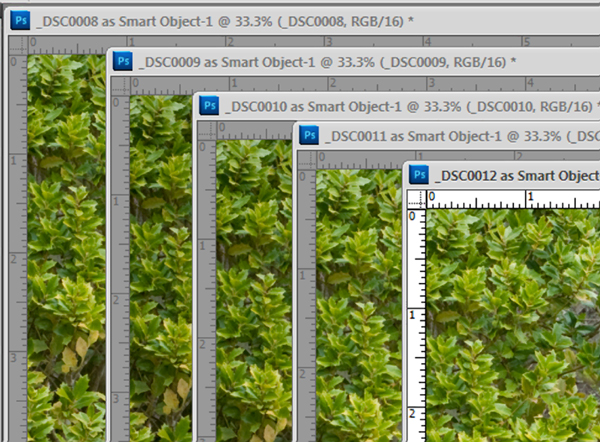Click ruler origin corner in _DSC0011 window
Viewport: 600px width, 442px height.
tap(307, 160)
